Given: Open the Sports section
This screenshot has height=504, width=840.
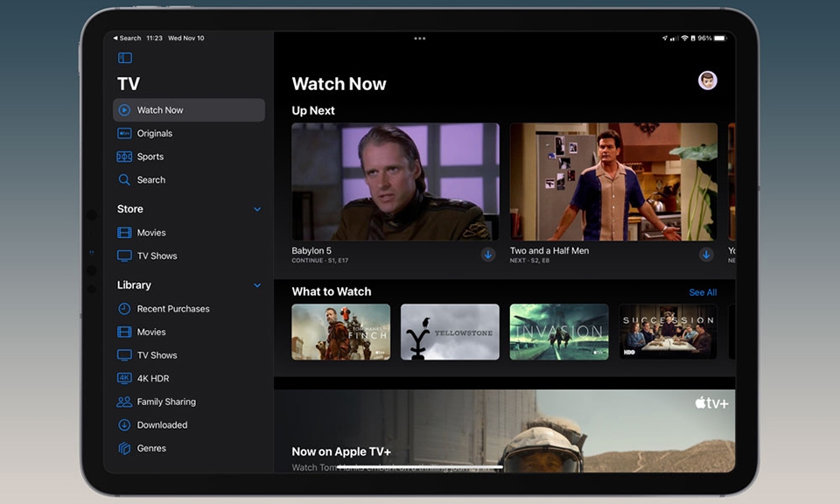Looking at the screenshot, I should [189, 157].
